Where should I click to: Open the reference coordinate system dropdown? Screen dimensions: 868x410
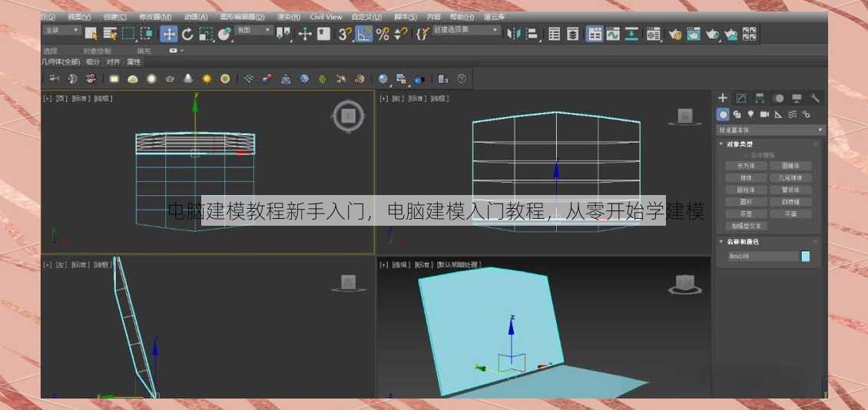coord(253,31)
